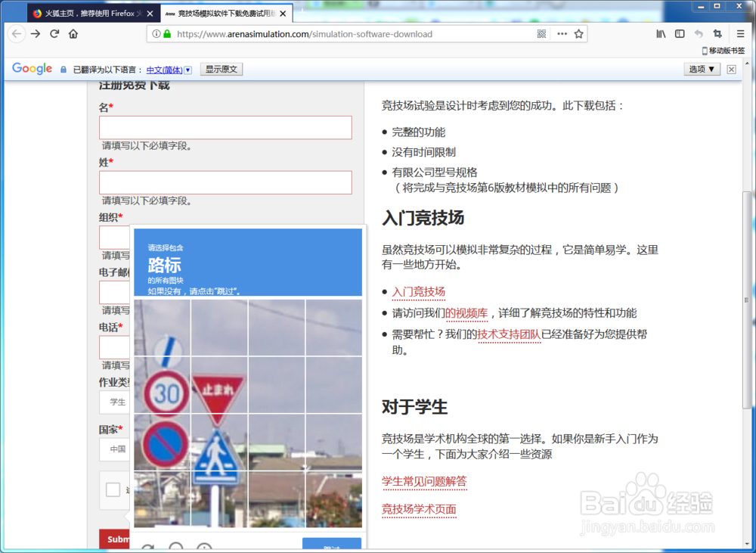Click the Google logo in translate bar

pos(32,69)
